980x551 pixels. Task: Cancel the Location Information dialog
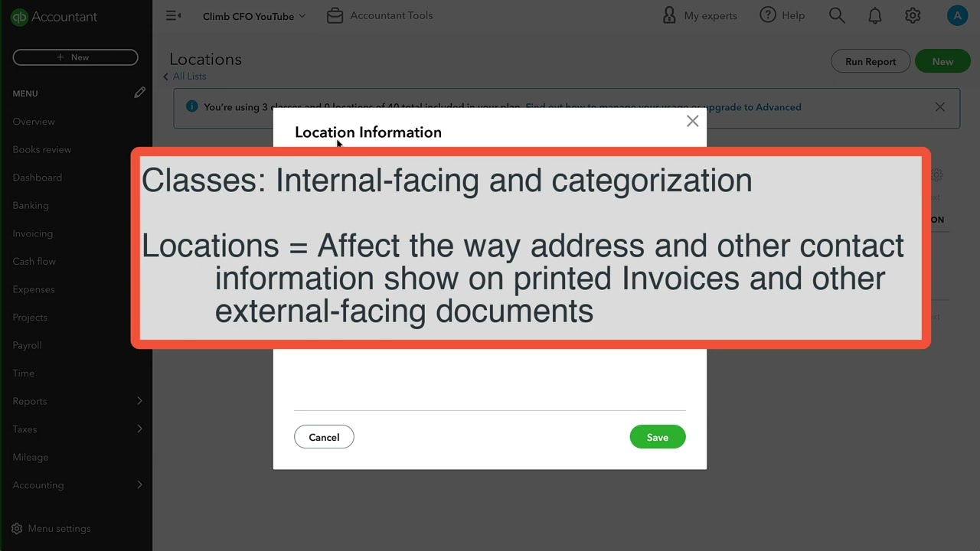324,437
